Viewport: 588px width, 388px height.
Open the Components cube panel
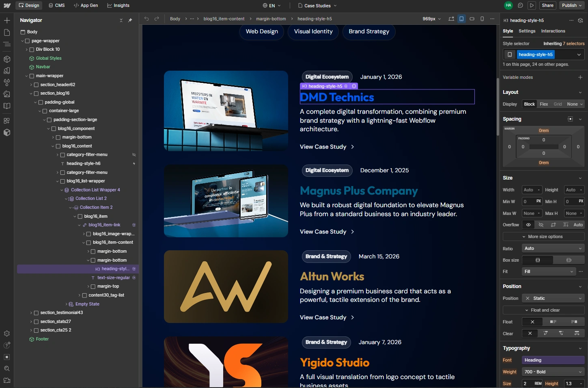point(7,59)
